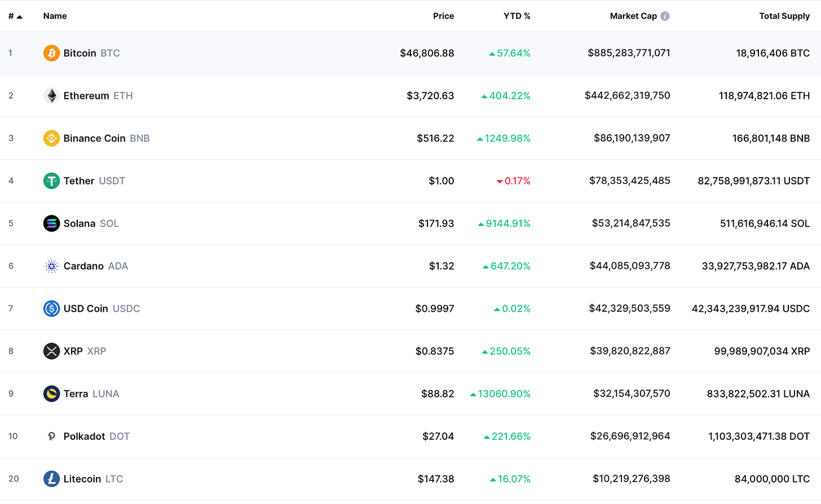Click XRP YTD value 250.05%
This screenshot has width=821, height=504.
[x=506, y=351]
